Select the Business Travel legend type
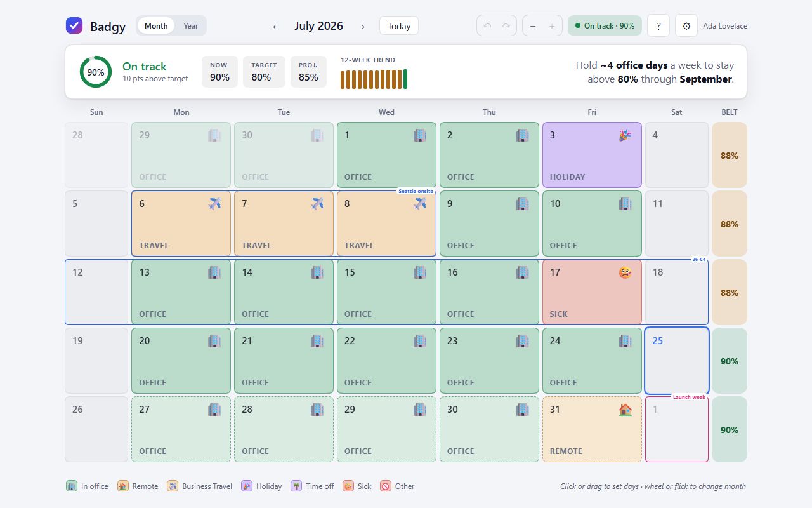The image size is (812, 508). (x=200, y=486)
